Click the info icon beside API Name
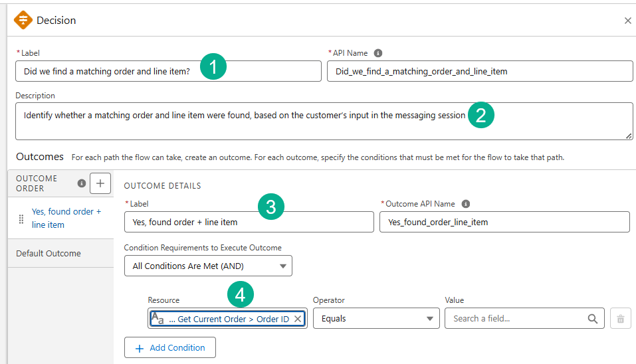Image resolution: width=636 pixels, height=364 pixels. [378, 53]
